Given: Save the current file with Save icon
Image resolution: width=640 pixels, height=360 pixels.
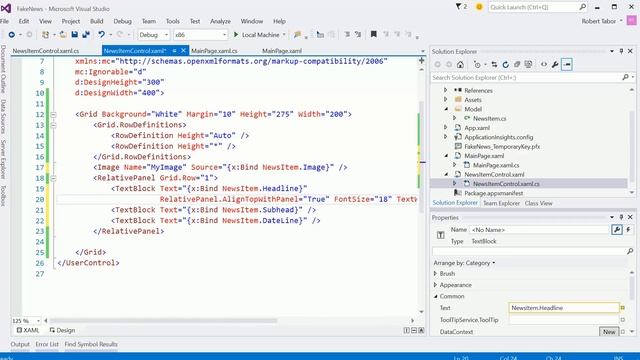Looking at the screenshot, I should point(74,35).
